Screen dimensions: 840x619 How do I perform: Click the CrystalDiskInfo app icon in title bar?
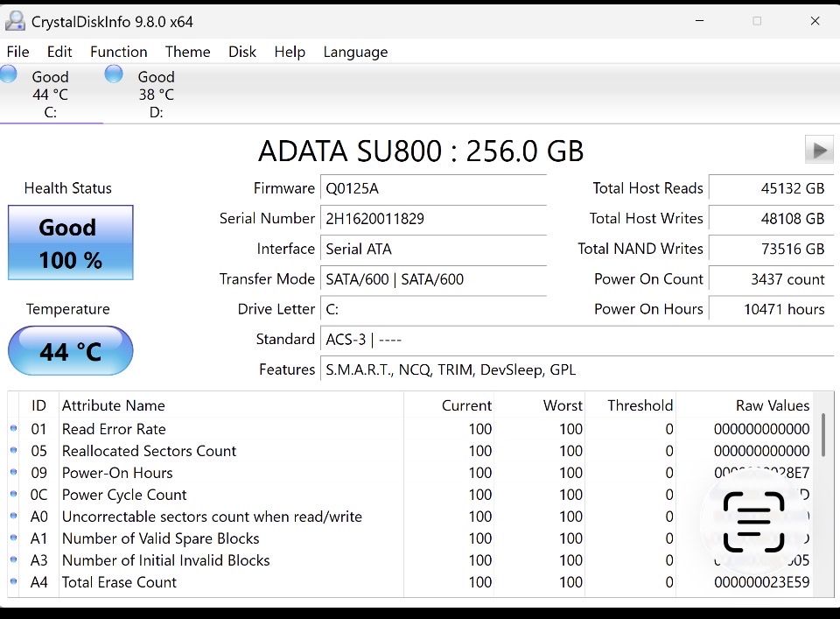coord(15,21)
